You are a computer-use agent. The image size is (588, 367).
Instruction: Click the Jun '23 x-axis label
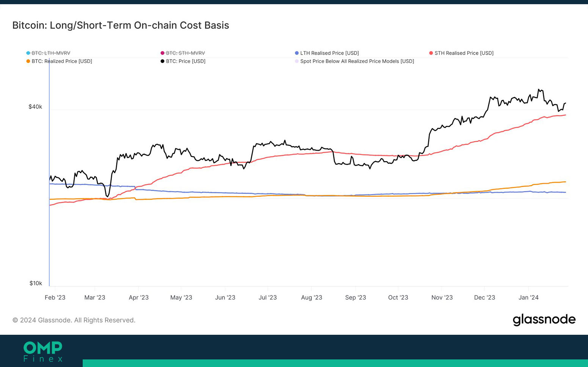coord(225,298)
